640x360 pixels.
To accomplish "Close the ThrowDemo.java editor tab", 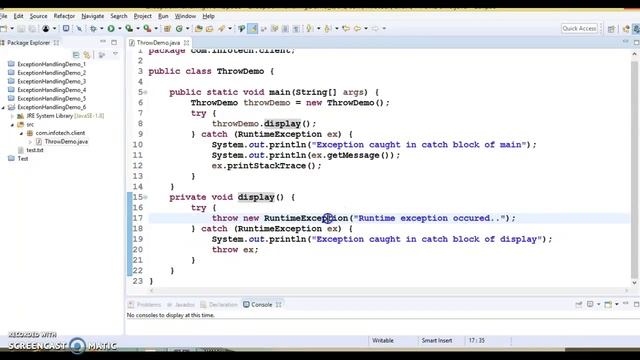I will pyautogui.click(x=187, y=42).
